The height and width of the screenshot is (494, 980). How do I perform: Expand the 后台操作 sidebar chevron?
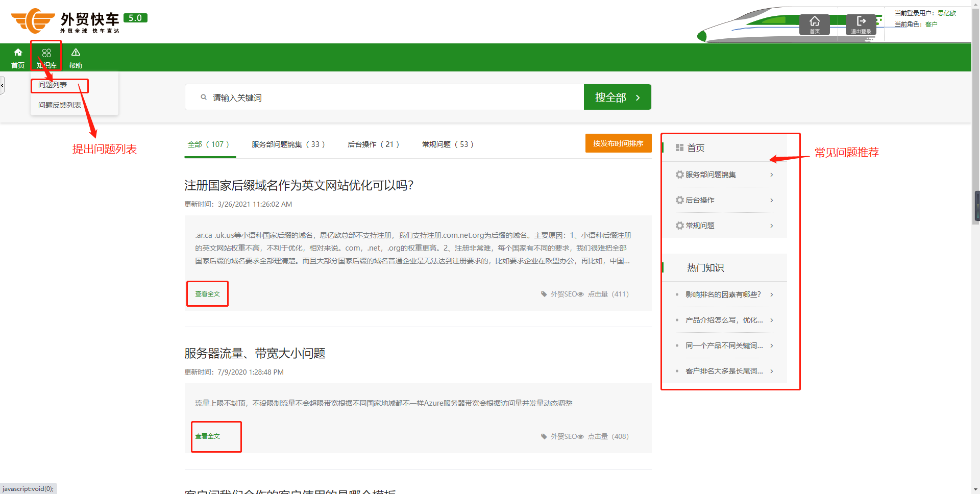pos(771,200)
